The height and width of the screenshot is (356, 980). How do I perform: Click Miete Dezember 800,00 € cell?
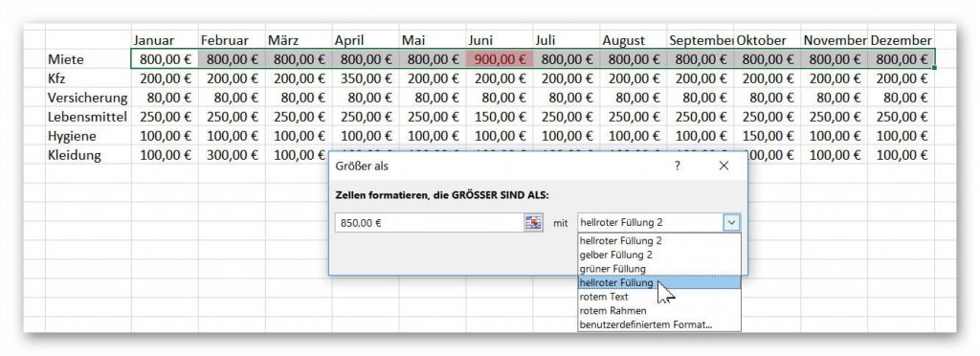coord(901,60)
